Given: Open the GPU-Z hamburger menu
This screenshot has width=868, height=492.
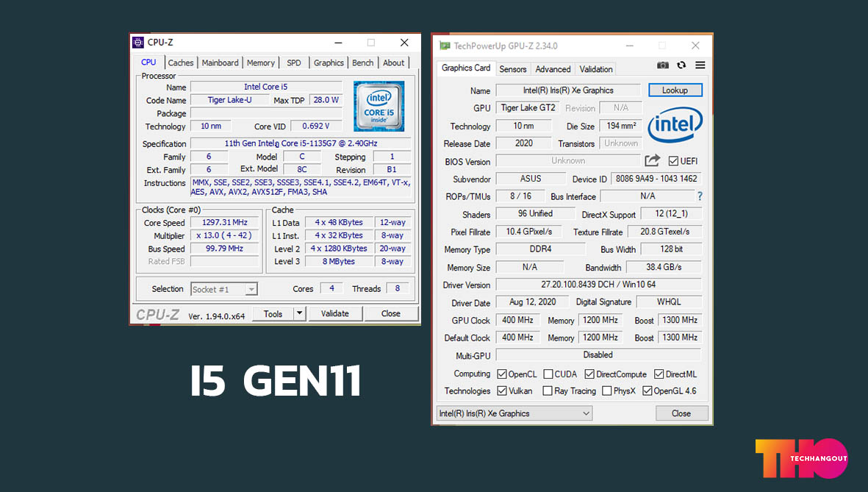Looking at the screenshot, I should click(700, 65).
